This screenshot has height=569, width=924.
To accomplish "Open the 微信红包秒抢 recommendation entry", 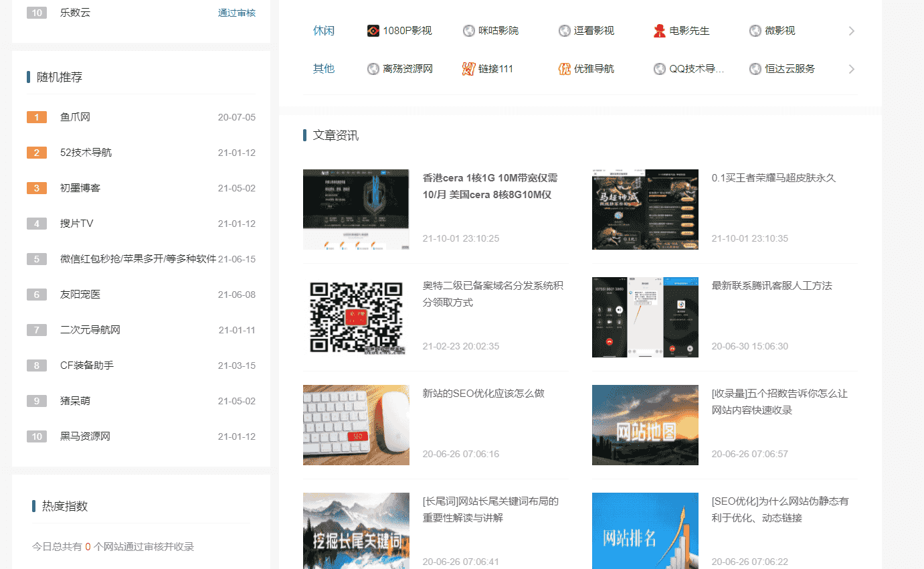I will point(138,259).
